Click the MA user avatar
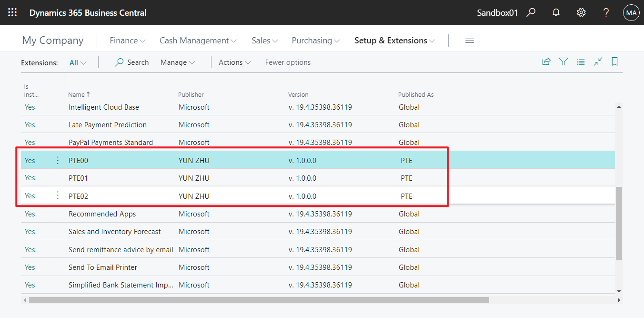Viewport: 644px width, 318px height. coord(631,12)
